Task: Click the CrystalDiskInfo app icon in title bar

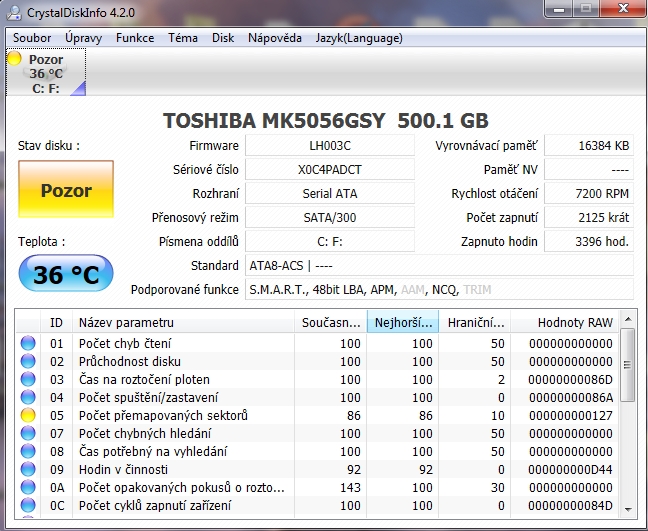Action: pyautogui.click(x=14, y=12)
